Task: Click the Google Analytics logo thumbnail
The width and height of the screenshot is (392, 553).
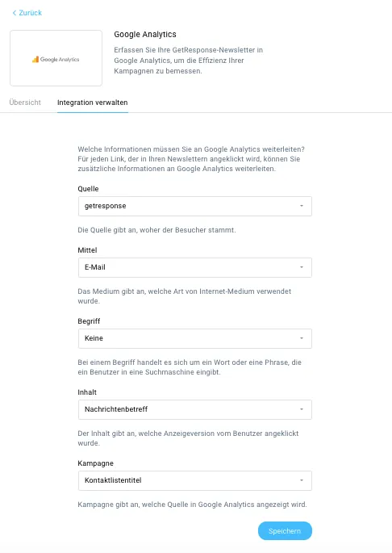Action: (56, 58)
